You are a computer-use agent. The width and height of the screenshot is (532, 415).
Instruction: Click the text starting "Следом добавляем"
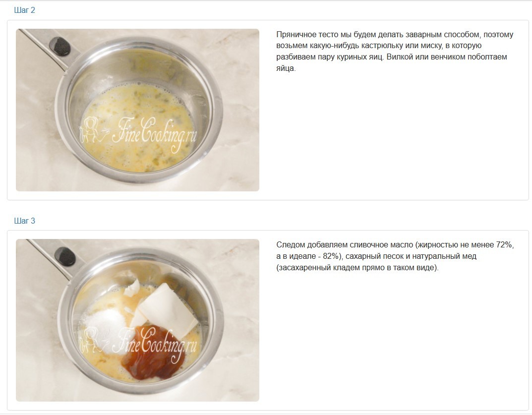point(395,256)
